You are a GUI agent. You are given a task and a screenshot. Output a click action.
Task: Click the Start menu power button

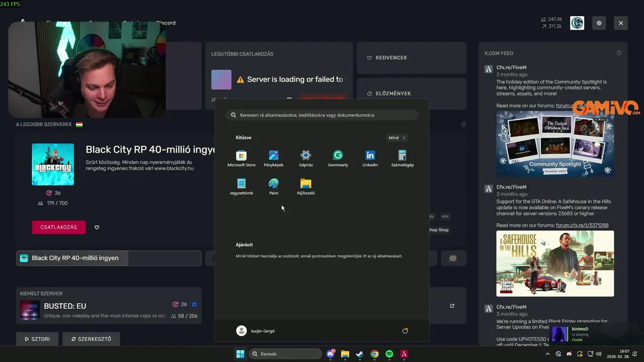(405, 331)
